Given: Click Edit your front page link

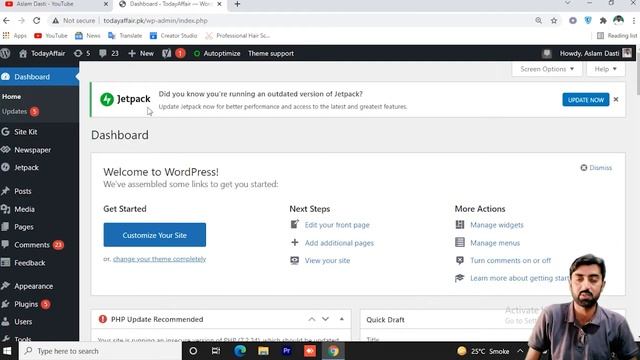Looking at the screenshot, I should click(337, 225).
